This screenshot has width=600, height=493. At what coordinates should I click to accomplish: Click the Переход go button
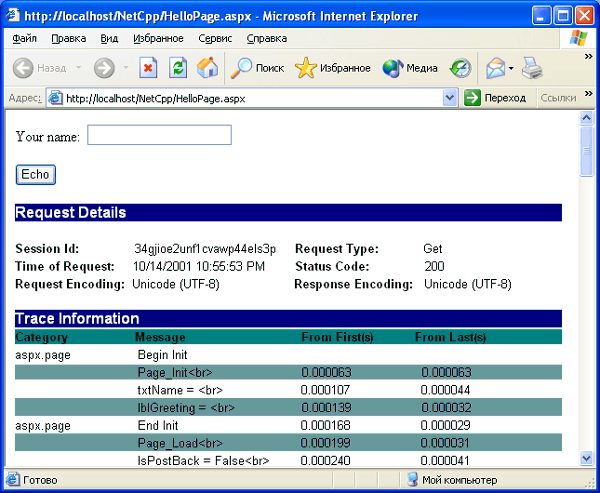pos(495,98)
